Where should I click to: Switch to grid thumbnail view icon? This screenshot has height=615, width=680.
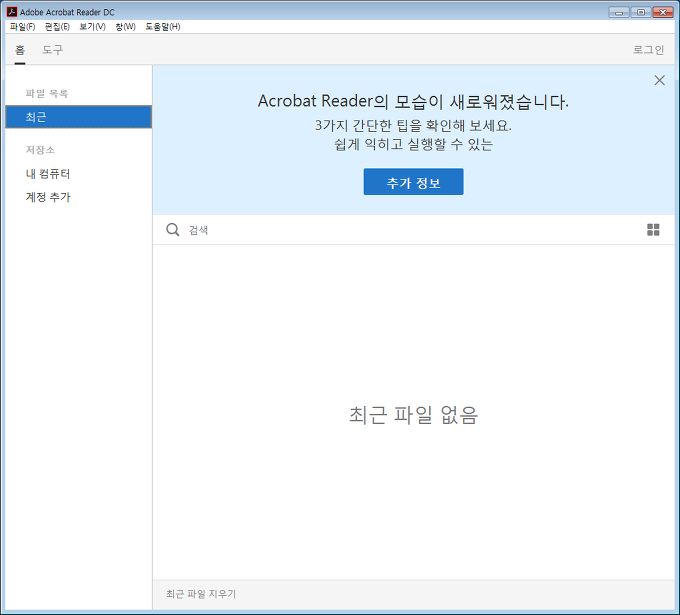(653, 229)
